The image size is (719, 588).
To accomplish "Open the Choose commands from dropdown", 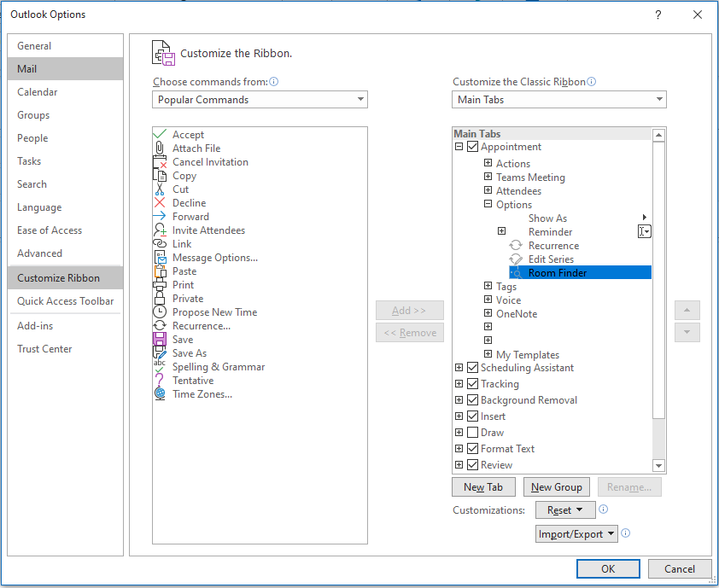I will [x=260, y=100].
